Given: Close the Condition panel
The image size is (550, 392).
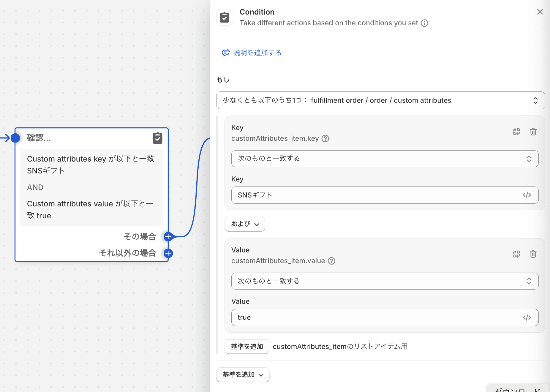Looking at the screenshot, I should (540, 12).
